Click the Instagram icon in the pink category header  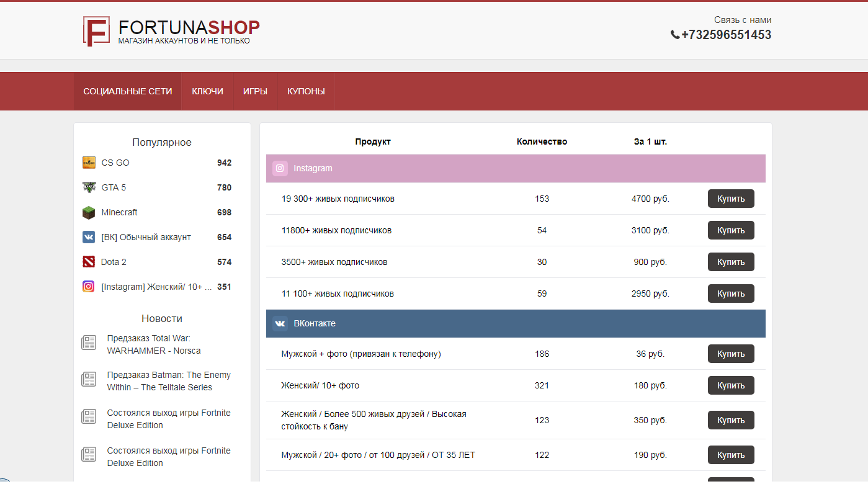(280, 168)
